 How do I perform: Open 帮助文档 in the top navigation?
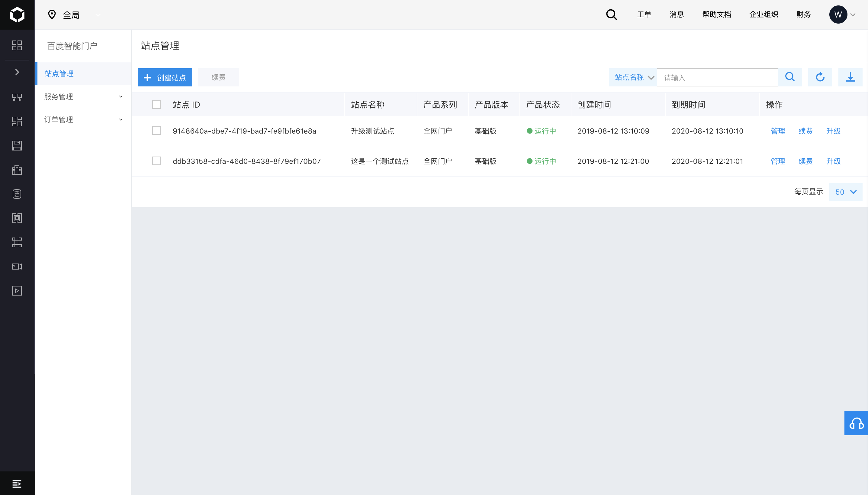click(x=716, y=15)
